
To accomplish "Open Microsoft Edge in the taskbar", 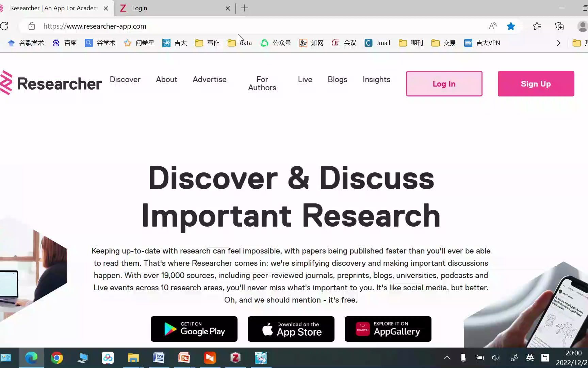I will click(31, 358).
